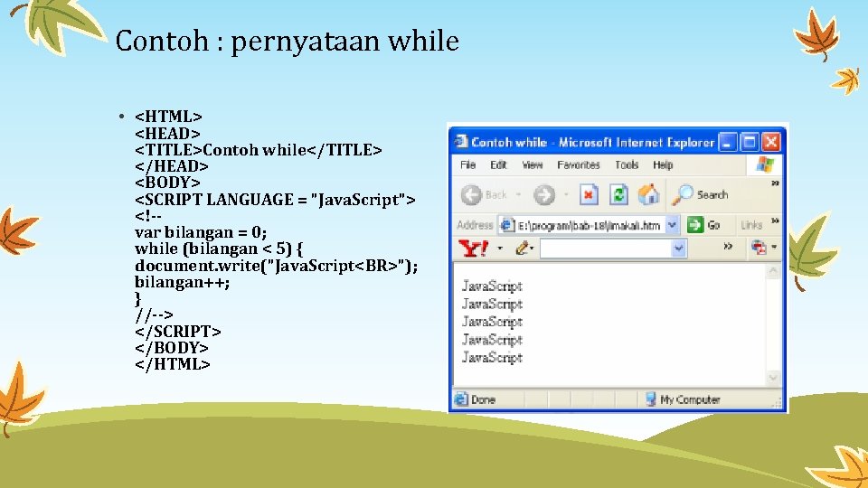Click the first JavaScript output line
Screen dimensions: 868x488
coord(492,286)
